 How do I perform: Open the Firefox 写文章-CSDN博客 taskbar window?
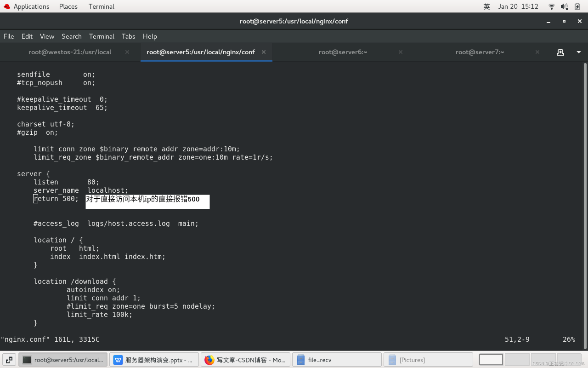coord(245,360)
